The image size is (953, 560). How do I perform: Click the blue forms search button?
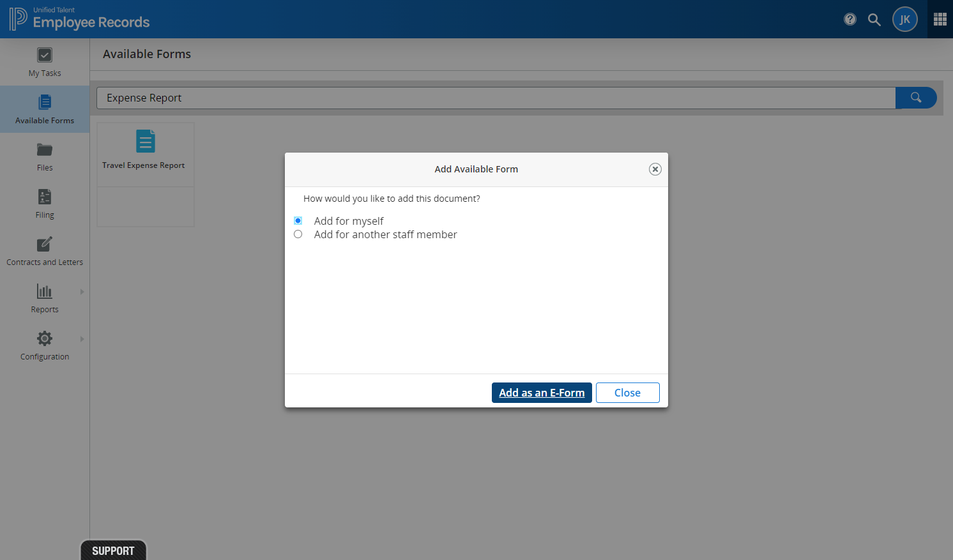(916, 98)
